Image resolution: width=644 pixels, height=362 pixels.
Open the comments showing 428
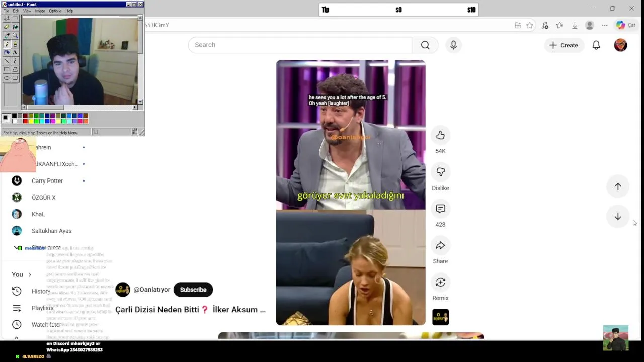coord(440,209)
